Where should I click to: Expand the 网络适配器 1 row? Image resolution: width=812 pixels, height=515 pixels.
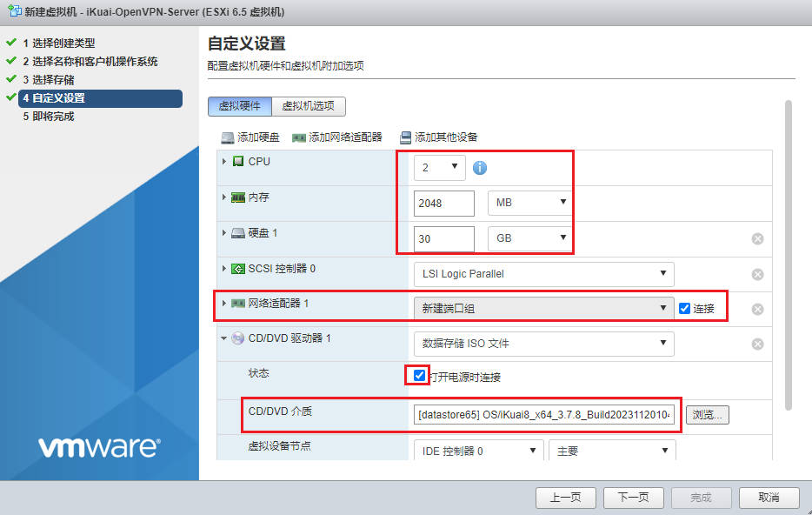point(224,303)
